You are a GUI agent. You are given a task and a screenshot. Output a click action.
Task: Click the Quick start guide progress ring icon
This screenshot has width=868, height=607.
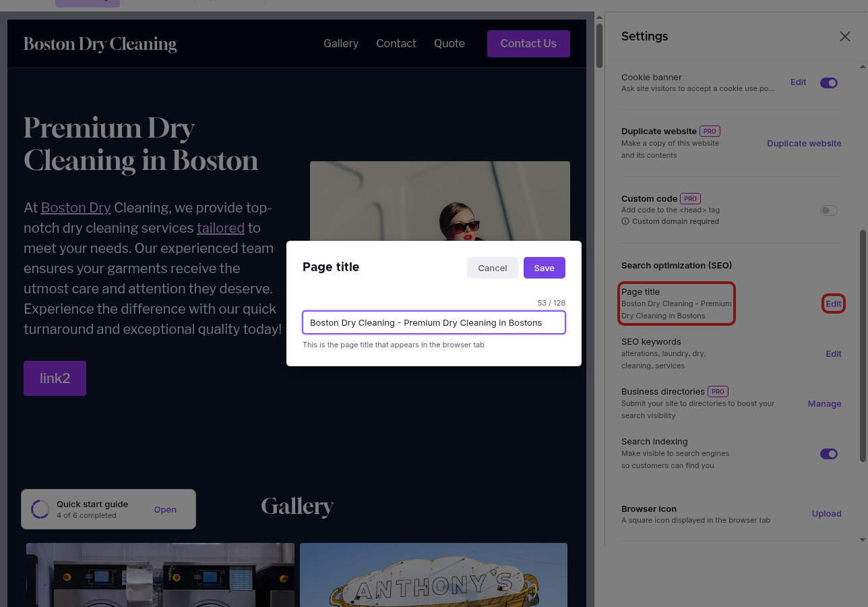coord(40,509)
